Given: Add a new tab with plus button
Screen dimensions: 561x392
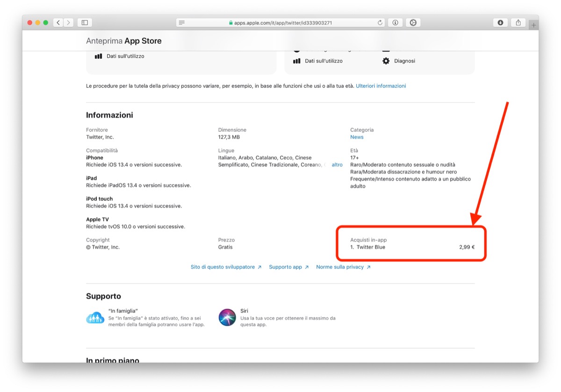Looking at the screenshot, I should click(x=533, y=25).
